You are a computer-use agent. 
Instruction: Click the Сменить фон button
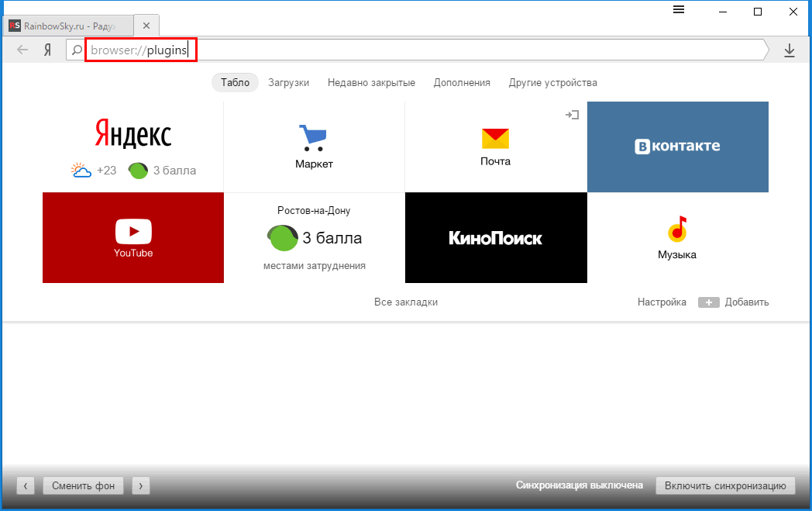point(84,485)
